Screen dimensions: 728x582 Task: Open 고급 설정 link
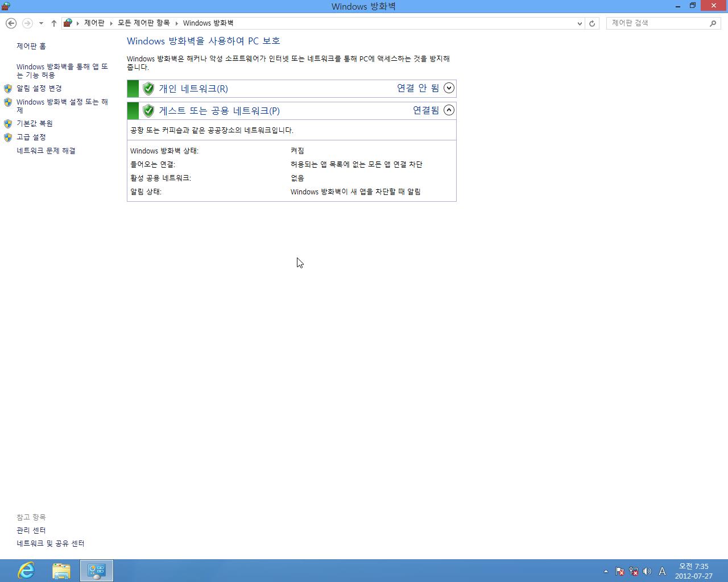pyautogui.click(x=31, y=137)
